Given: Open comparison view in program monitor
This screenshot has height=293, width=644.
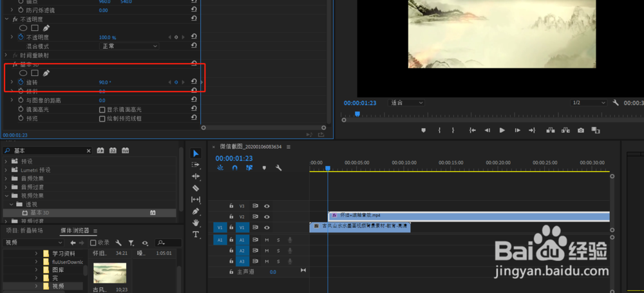Looking at the screenshot, I should (596, 130).
